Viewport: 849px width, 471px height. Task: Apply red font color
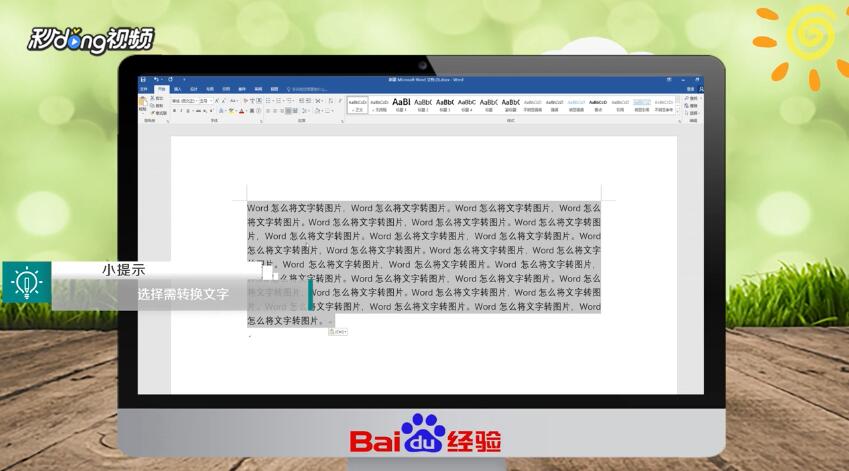[x=241, y=111]
